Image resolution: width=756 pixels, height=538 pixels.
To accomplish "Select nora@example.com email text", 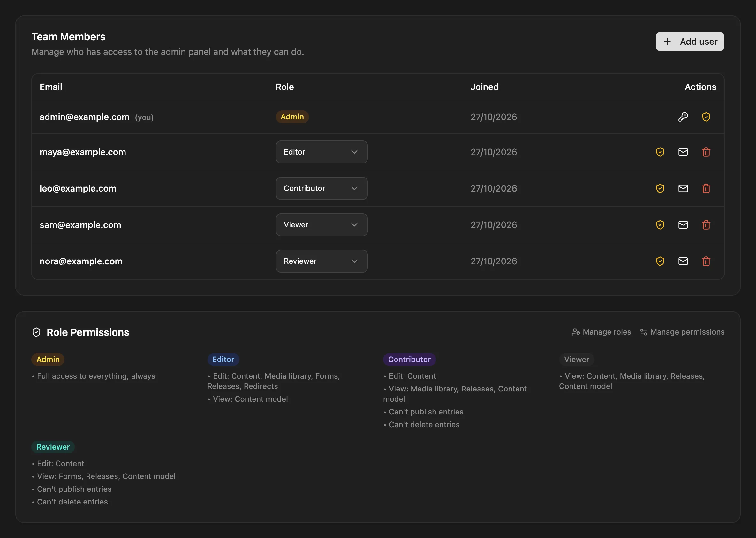I will click(x=81, y=261).
